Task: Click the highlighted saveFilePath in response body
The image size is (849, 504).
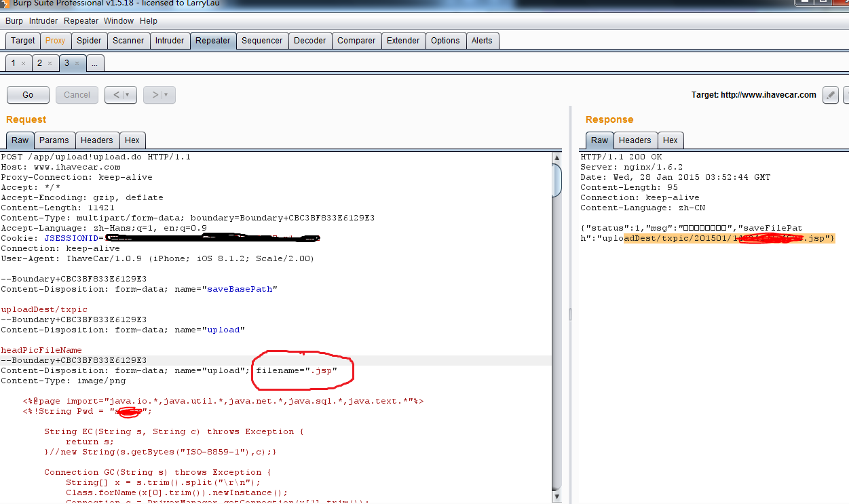Action: pyautogui.click(x=730, y=238)
